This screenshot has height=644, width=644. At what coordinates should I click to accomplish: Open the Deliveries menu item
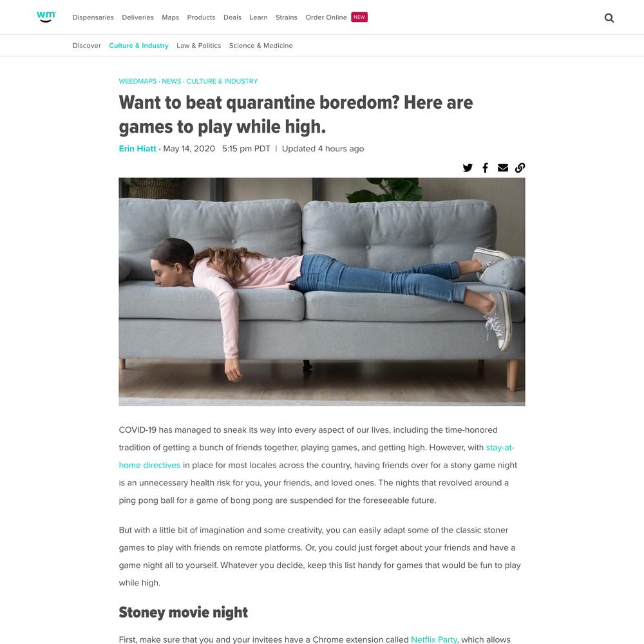click(x=138, y=17)
